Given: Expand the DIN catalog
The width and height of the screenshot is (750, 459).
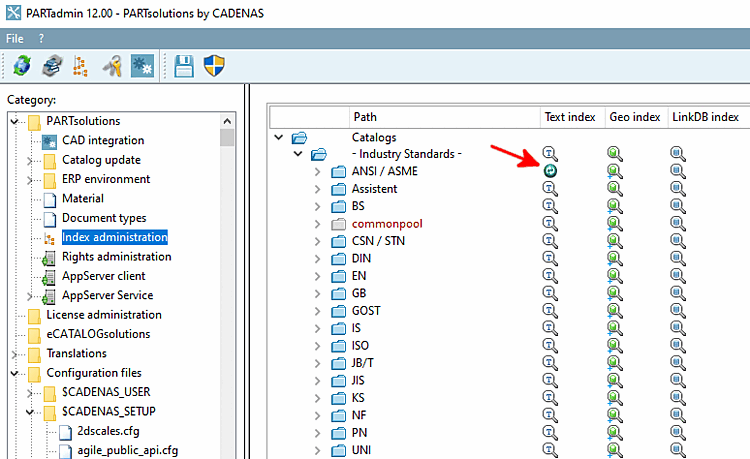Looking at the screenshot, I should (x=317, y=259).
